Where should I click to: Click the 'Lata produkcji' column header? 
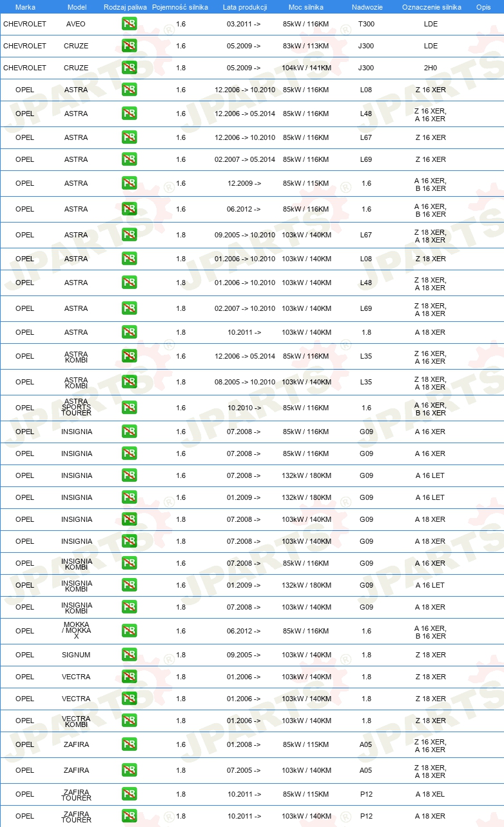[x=245, y=7]
